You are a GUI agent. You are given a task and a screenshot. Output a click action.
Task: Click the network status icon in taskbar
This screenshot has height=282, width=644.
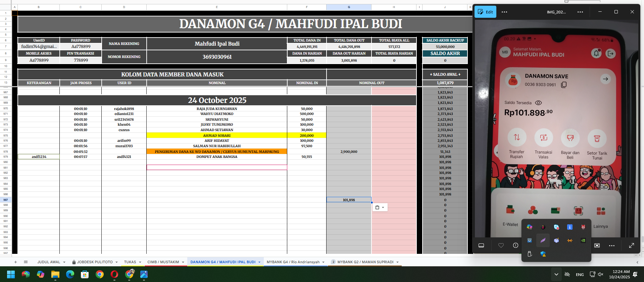click(x=592, y=274)
